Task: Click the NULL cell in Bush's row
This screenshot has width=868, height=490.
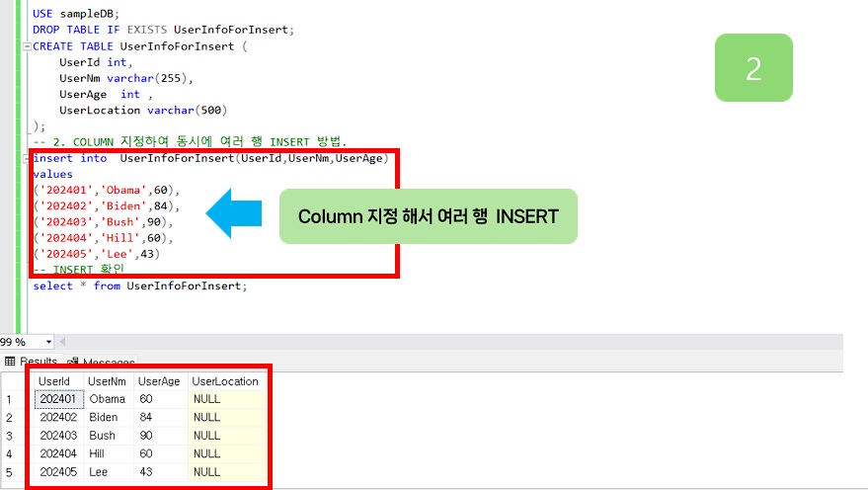Action: point(227,436)
